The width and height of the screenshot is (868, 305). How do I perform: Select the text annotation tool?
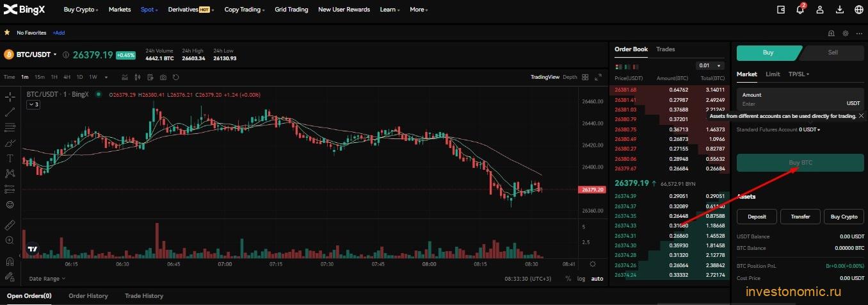[x=10, y=158]
